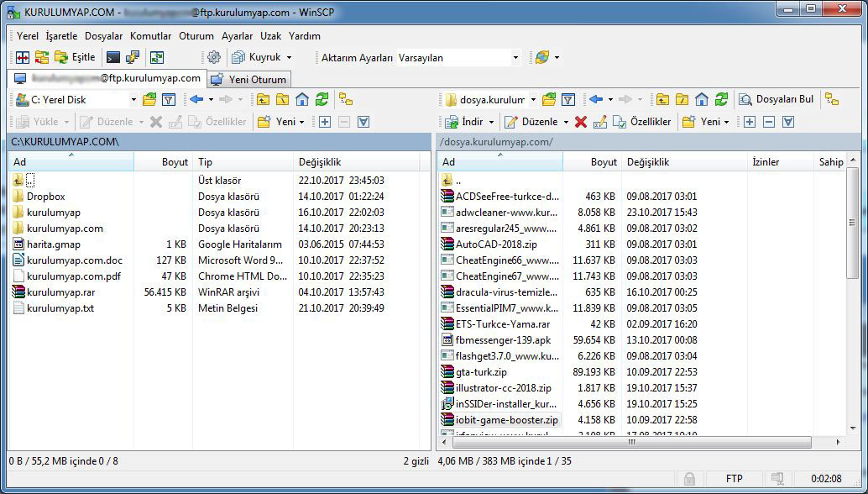The height and width of the screenshot is (494, 868).
Task: Click the Eşitle synchronize button
Action: (75, 57)
